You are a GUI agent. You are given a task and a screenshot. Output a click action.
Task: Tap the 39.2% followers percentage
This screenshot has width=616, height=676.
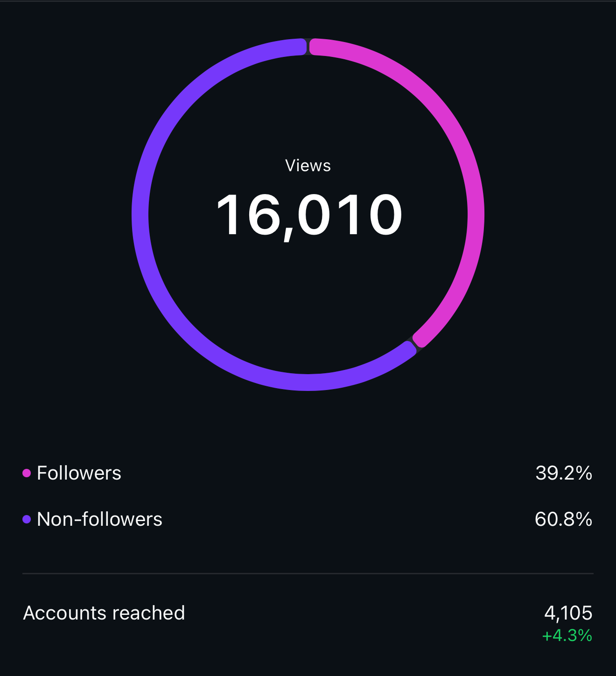pyautogui.click(x=564, y=473)
